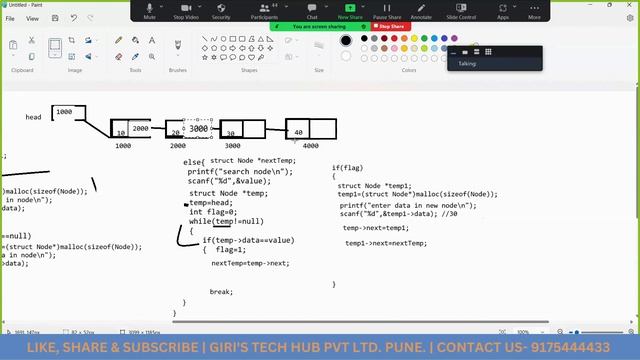Select the triangle shape
Screen dimensions: 640x360
coord(261,39)
